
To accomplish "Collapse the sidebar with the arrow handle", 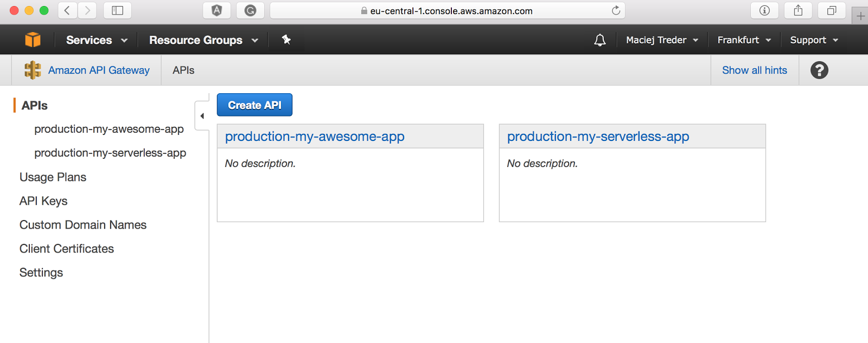I will coord(202,115).
